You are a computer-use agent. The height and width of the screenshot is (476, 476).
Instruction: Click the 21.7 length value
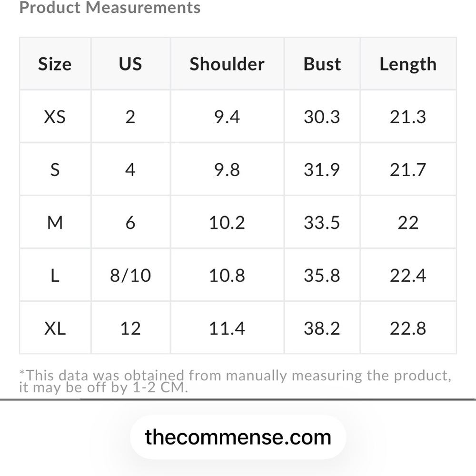click(408, 170)
